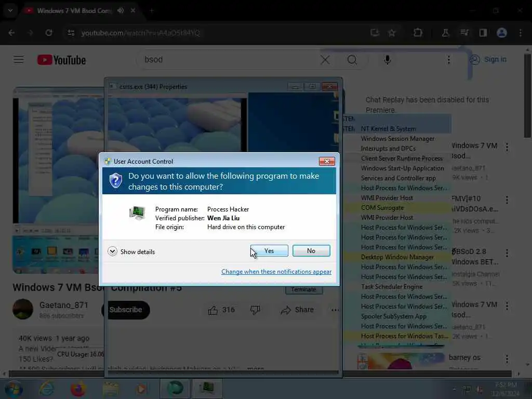The image size is (532, 399).
Task: Open options for BSoD 2.8 suggested video
Action: coord(507,253)
